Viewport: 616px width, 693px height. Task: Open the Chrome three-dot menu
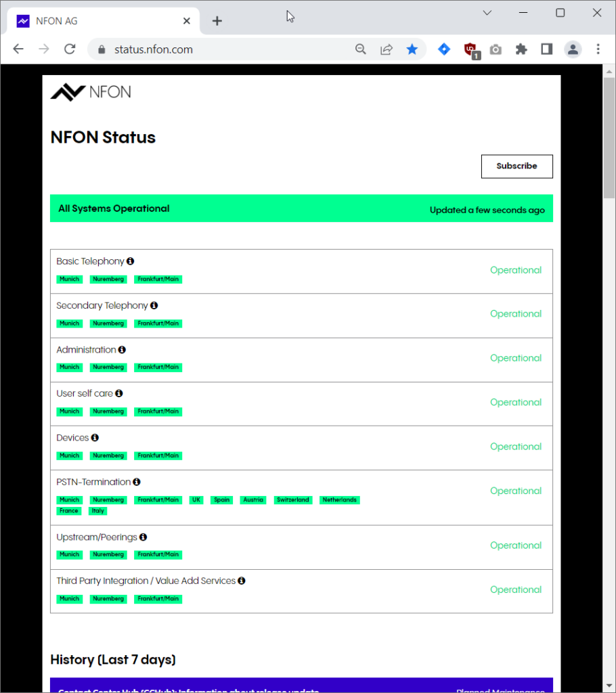[x=598, y=49]
